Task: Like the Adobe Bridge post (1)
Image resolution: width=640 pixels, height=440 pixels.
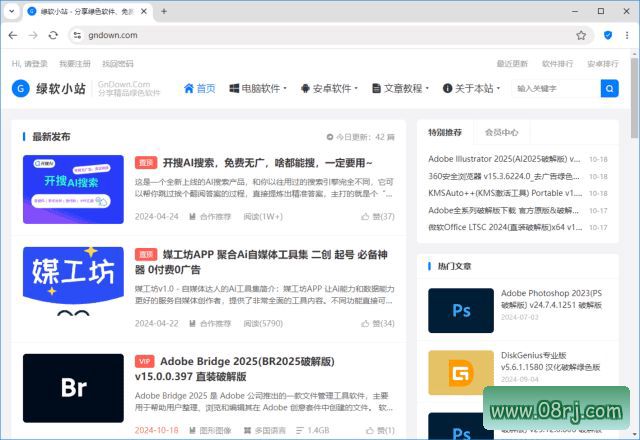Action: (x=380, y=430)
